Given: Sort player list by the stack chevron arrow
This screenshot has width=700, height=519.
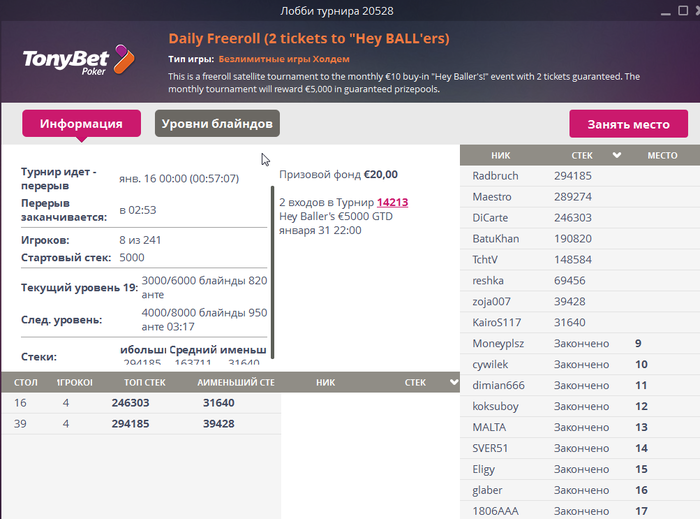Looking at the screenshot, I should tap(617, 155).
